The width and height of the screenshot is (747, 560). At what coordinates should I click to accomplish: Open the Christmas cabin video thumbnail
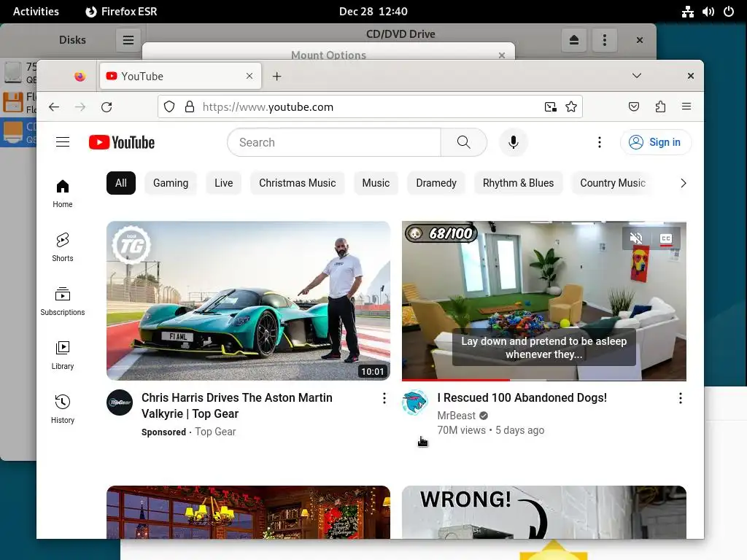(248, 512)
